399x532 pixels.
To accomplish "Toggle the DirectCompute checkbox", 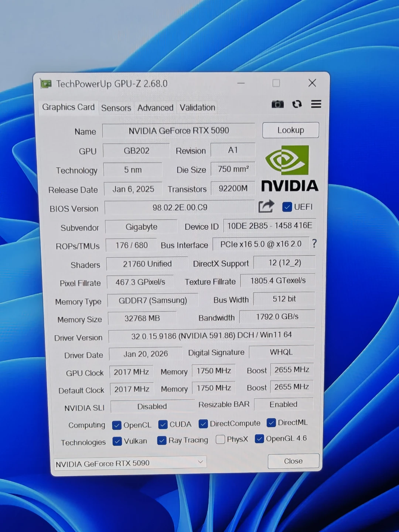I will coord(203,424).
